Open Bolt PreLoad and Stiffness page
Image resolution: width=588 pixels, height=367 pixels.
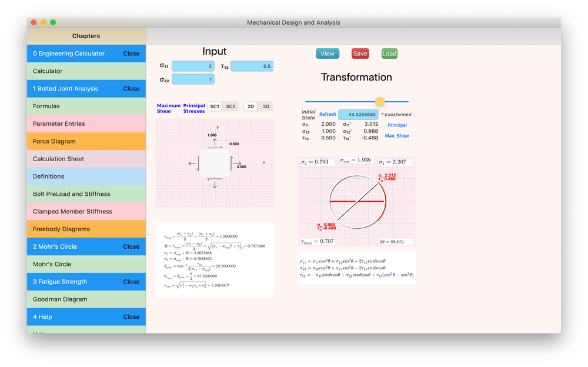coord(86,194)
